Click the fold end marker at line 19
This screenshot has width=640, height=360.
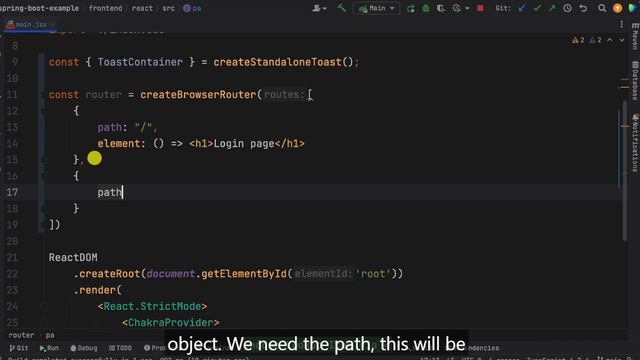point(43,225)
